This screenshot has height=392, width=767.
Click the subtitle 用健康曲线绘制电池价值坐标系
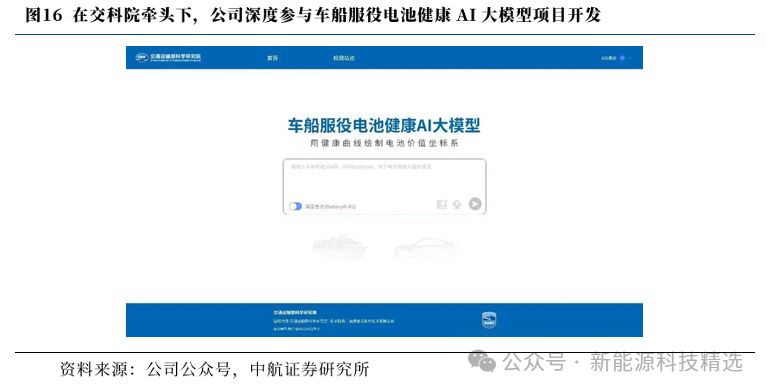pyautogui.click(x=384, y=143)
